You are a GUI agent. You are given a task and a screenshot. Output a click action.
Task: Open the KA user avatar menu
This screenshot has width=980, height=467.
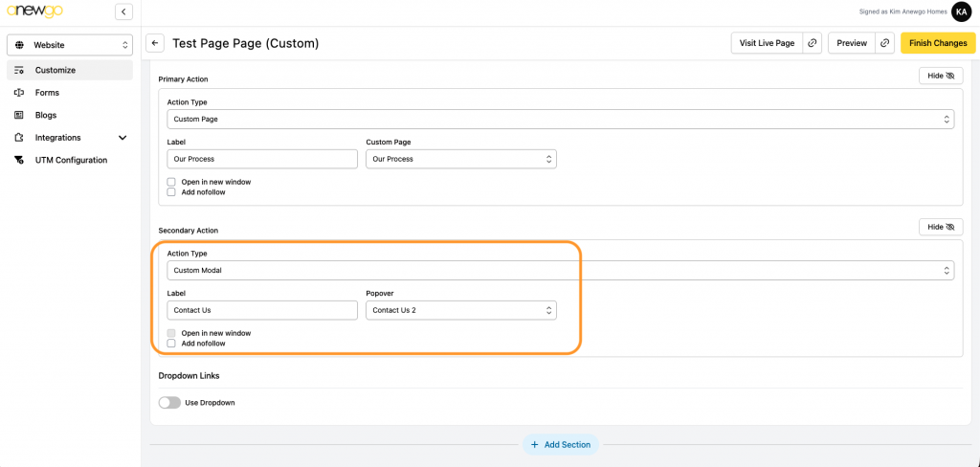[961, 11]
